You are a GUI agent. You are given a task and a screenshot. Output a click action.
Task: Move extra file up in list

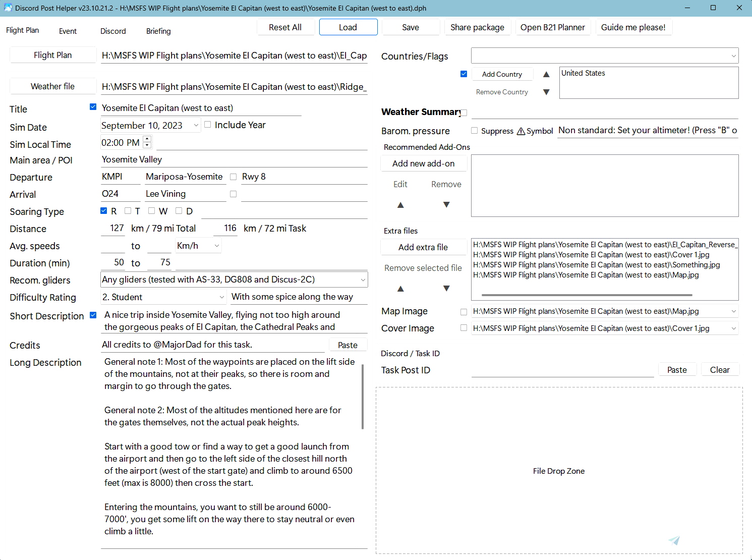click(400, 289)
